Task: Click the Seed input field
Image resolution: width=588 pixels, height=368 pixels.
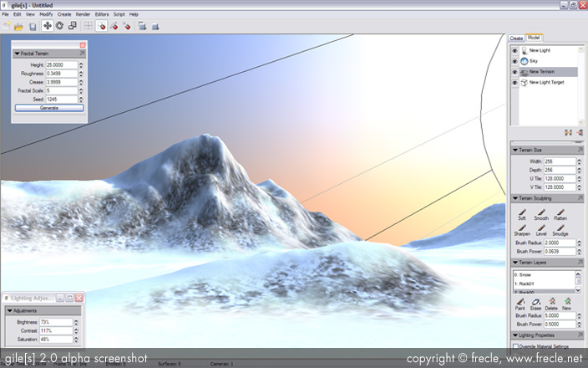Action: pyautogui.click(x=62, y=100)
